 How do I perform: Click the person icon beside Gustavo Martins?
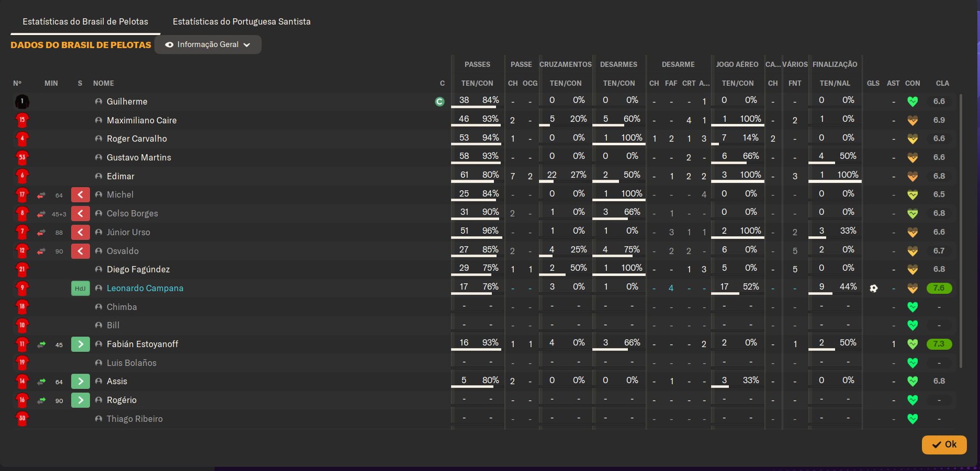coord(98,157)
